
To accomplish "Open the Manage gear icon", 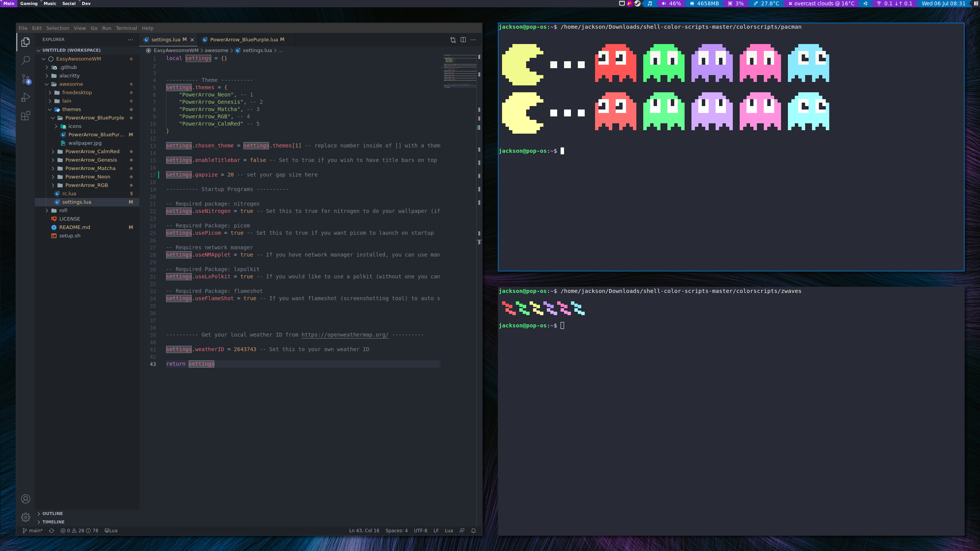I will coord(26,517).
